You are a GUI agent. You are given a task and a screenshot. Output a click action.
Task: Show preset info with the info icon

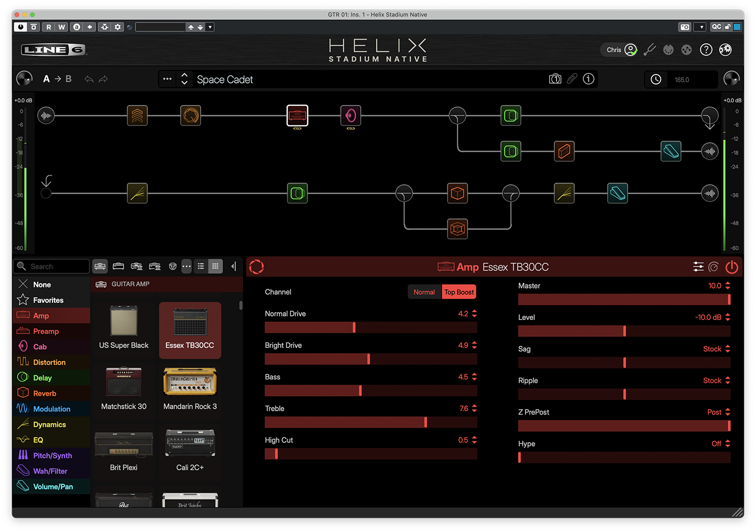(589, 79)
